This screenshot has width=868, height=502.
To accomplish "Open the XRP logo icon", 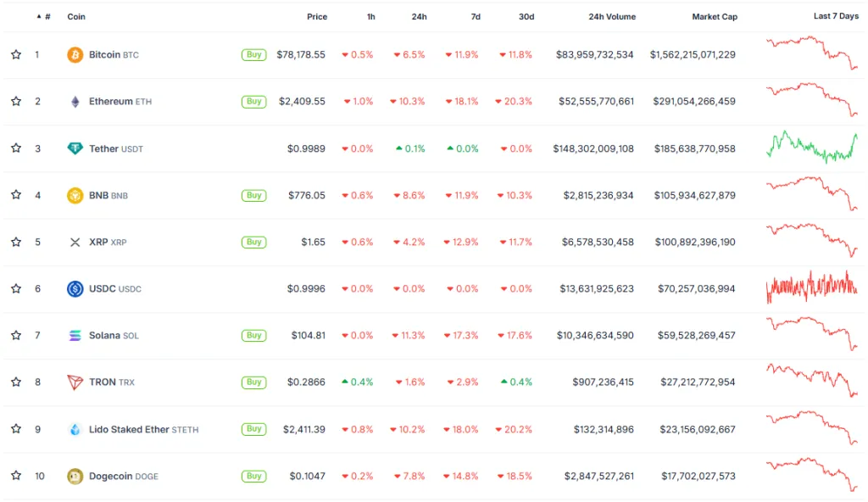I will click(75, 243).
